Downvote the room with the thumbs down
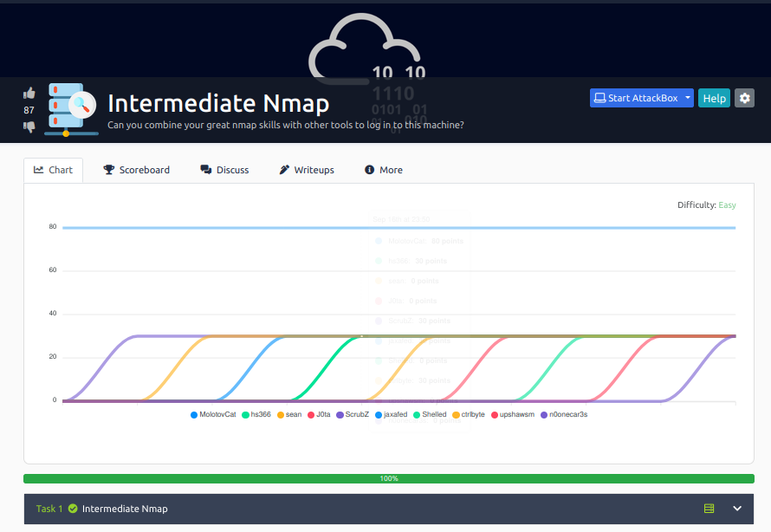The image size is (771, 532). (29, 128)
